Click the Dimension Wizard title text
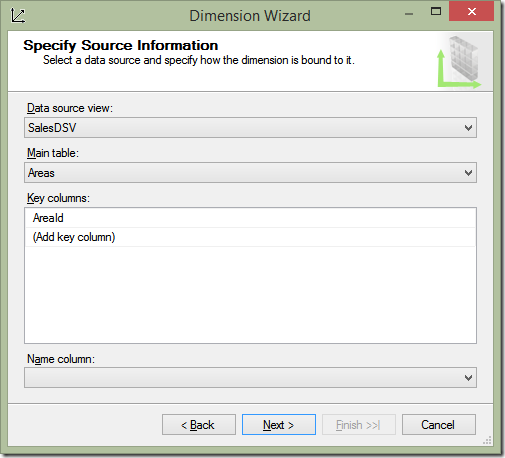 pos(250,16)
